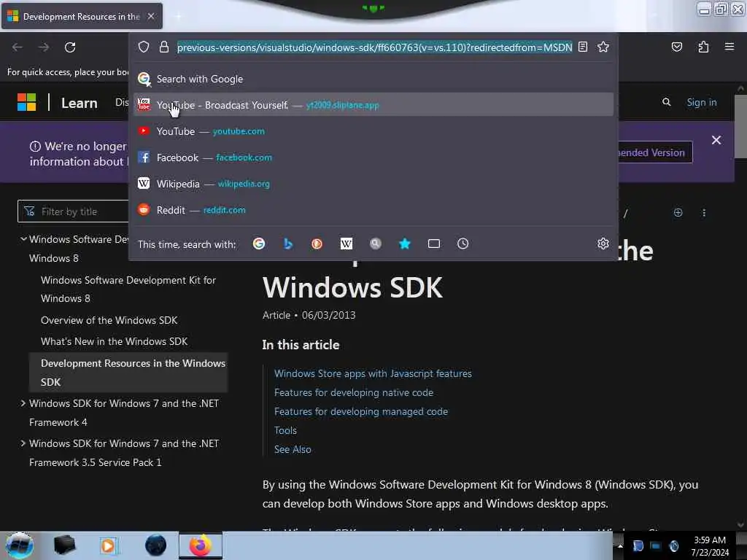Open the Firefox hamburger menu
The width and height of the screenshot is (747, 560).
[729, 47]
